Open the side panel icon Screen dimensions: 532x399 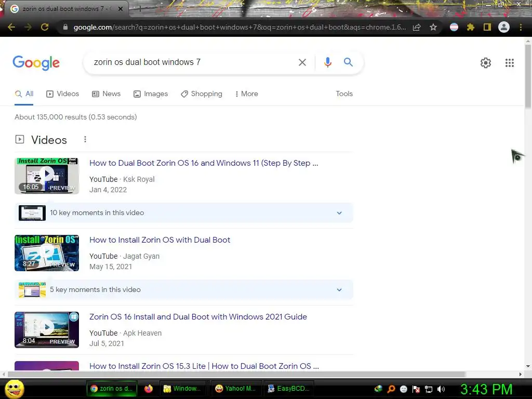coord(487,27)
